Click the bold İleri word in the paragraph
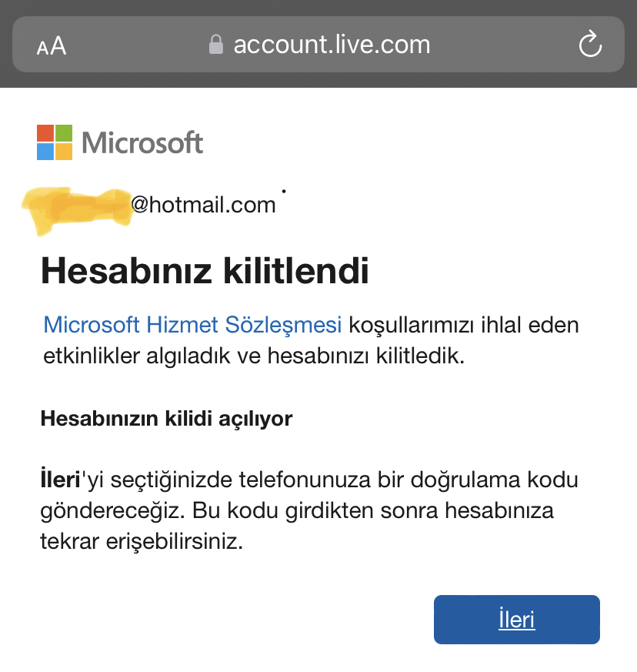637x672 pixels. (x=61, y=479)
